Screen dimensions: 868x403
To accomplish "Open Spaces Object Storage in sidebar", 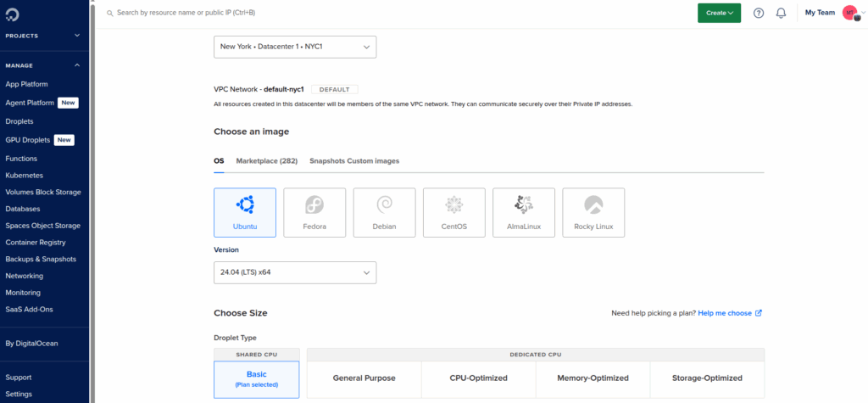I will (42, 226).
